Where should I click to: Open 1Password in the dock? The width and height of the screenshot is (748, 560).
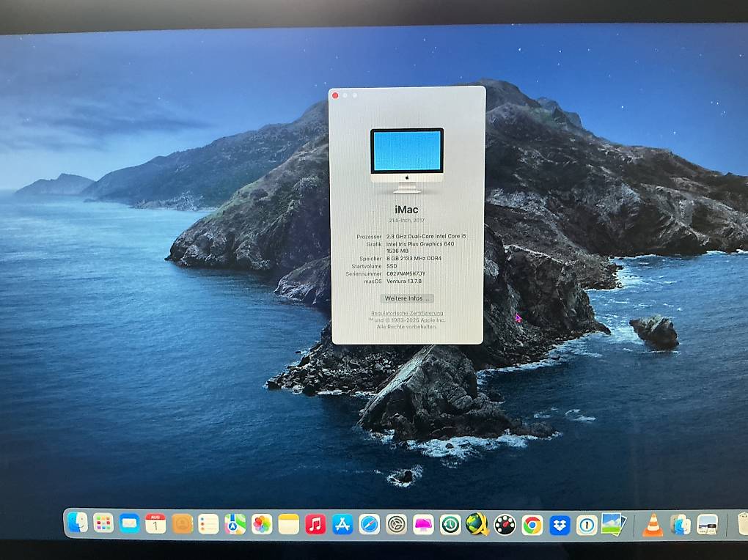[x=587, y=526]
